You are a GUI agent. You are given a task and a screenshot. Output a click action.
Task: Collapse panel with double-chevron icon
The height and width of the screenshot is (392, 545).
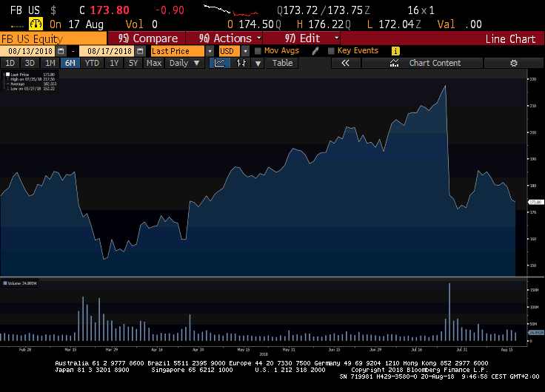345,63
